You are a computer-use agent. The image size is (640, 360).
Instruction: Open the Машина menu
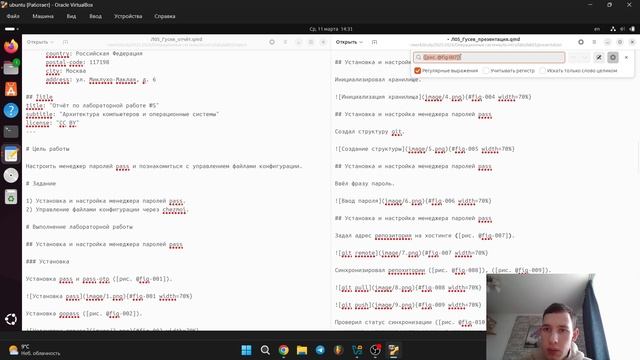pyautogui.click(x=43, y=16)
